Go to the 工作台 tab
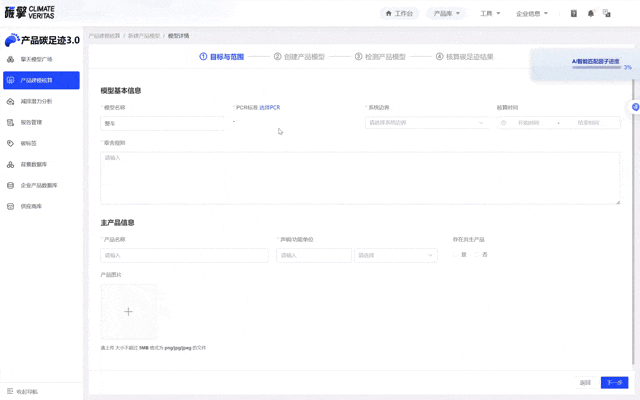The height and width of the screenshot is (400, 640). pyautogui.click(x=399, y=14)
